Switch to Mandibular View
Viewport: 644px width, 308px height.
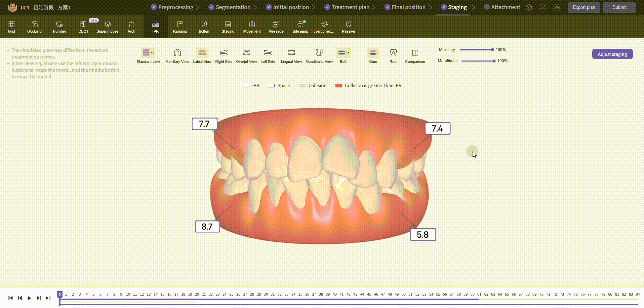[x=319, y=56]
